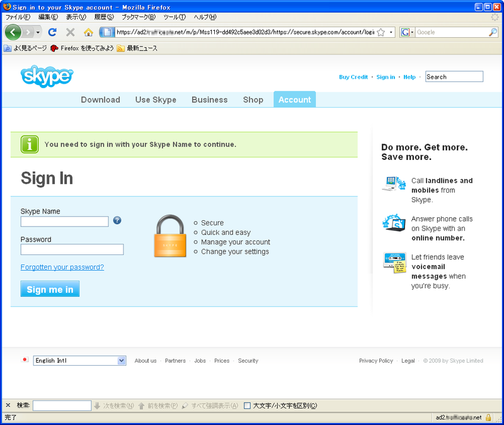Open the Help link in header
This screenshot has height=425, width=504.
(x=409, y=77)
